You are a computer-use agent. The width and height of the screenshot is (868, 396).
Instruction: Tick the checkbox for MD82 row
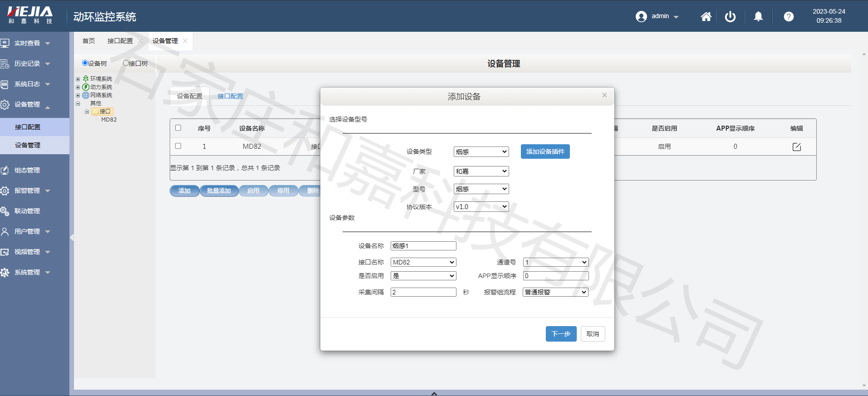click(178, 146)
